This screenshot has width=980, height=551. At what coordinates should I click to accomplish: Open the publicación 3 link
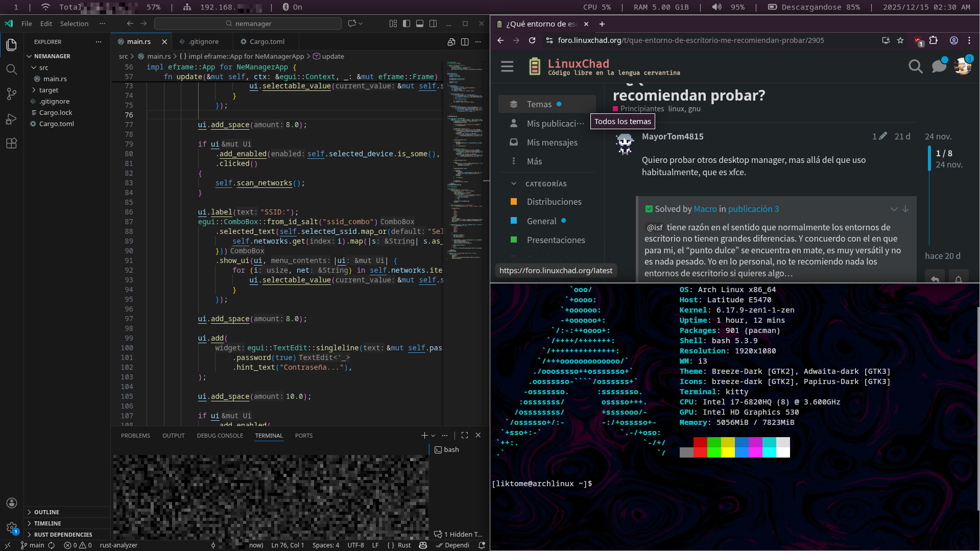[x=753, y=209]
